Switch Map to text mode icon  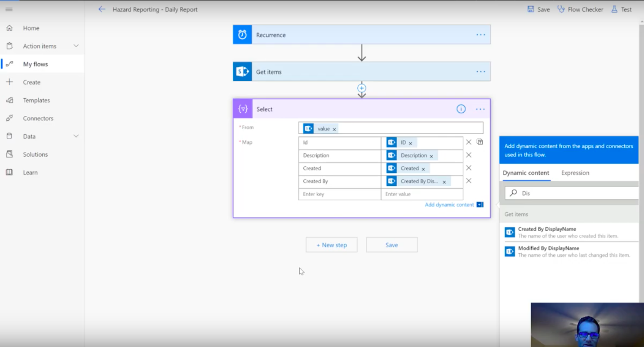click(480, 142)
